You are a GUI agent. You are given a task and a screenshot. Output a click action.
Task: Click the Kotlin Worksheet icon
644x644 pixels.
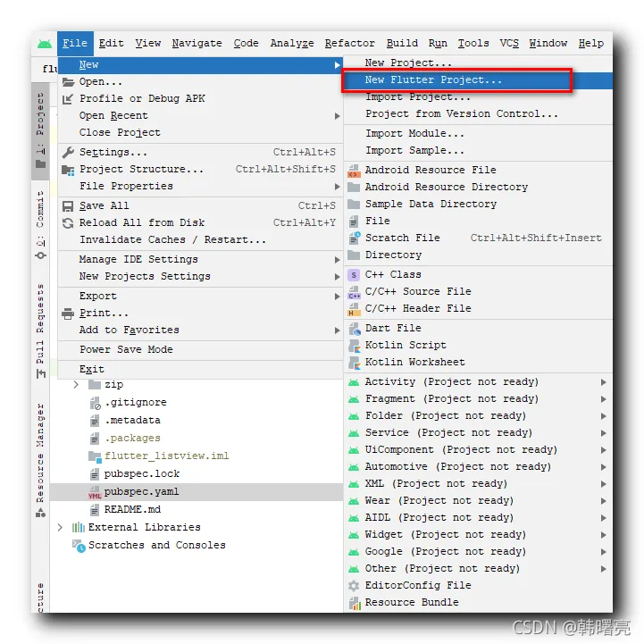[354, 363]
